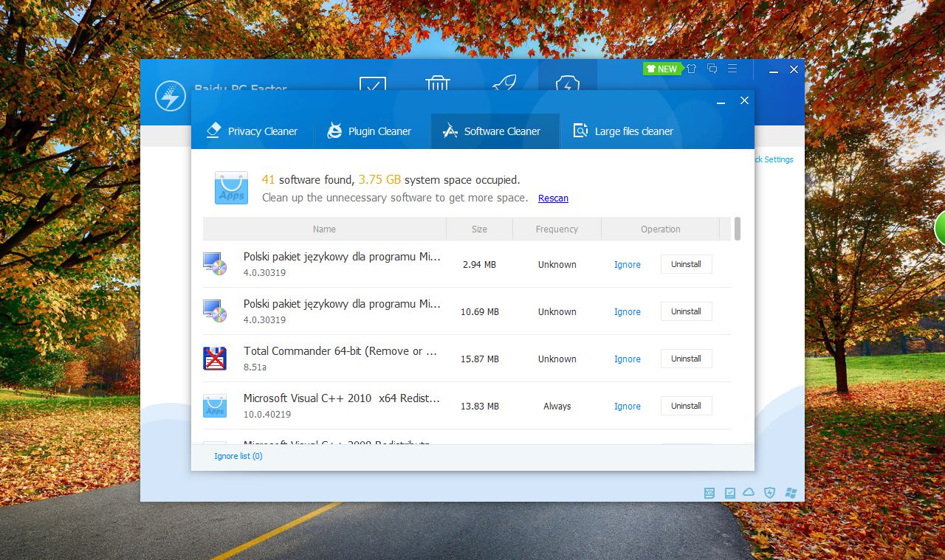
Task: Click the Always frequency value
Action: click(x=557, y=406)
